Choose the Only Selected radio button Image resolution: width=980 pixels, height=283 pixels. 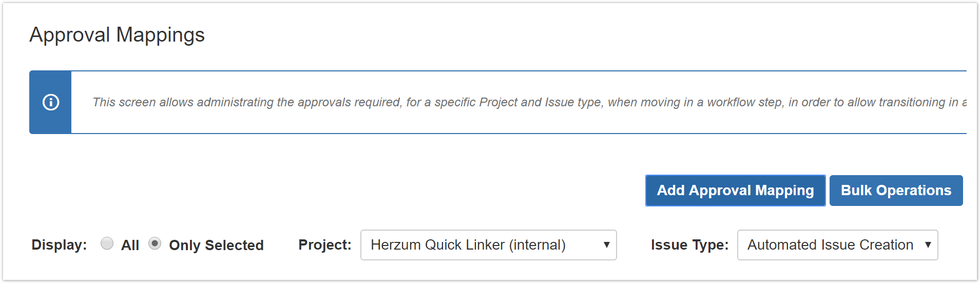pos(155,243)
